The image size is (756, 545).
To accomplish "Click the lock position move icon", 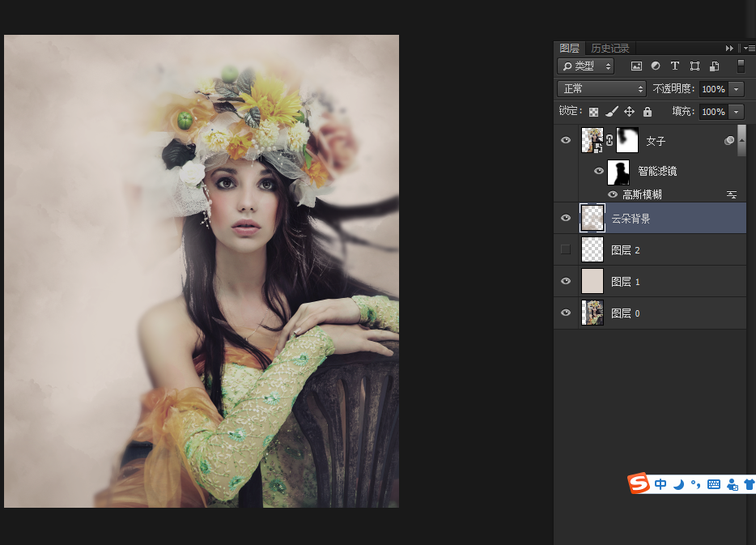I will click(630, 112).
